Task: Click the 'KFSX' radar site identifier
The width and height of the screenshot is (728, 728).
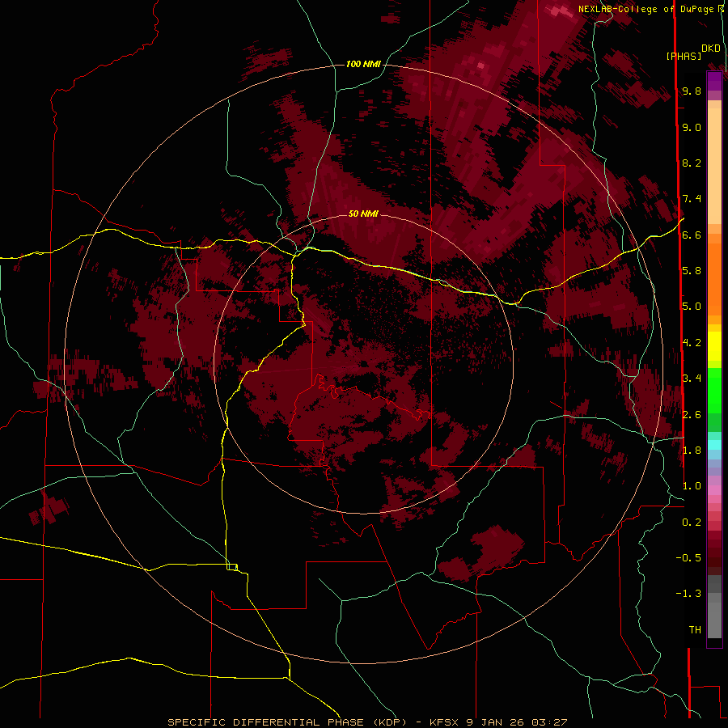Action: pyautogui.click(x=446, y=722)
